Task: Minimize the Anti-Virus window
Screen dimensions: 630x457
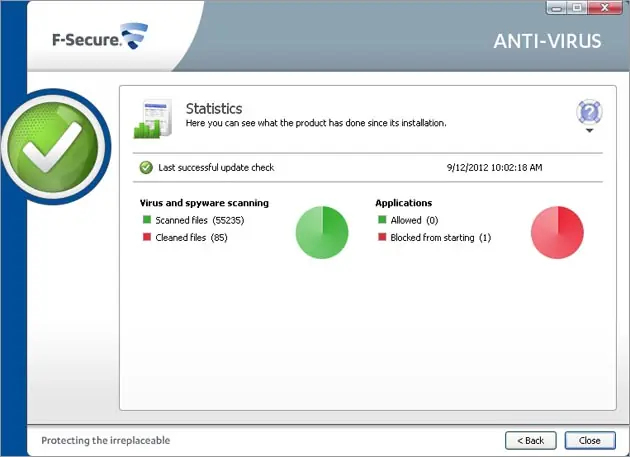Action: point(556,8)
